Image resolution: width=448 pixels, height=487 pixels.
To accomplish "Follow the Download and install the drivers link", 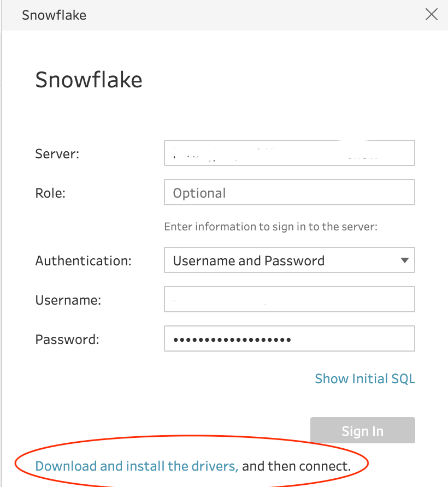I will click(137, 466).
